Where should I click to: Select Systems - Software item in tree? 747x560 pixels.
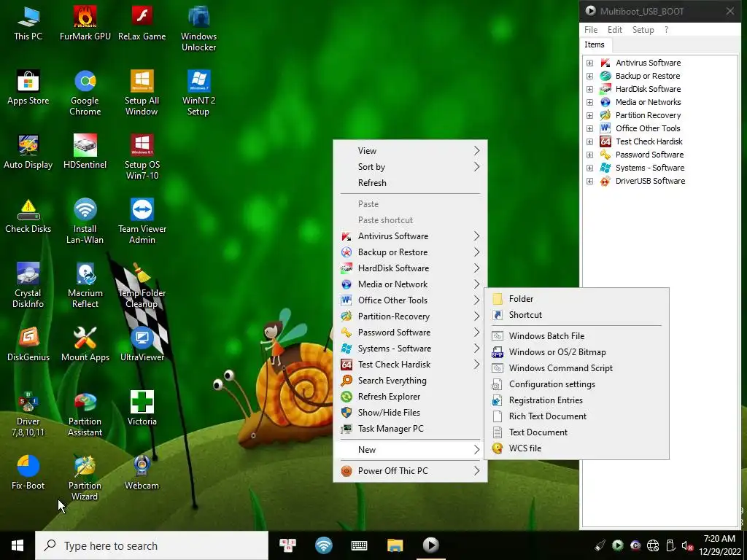649,168
